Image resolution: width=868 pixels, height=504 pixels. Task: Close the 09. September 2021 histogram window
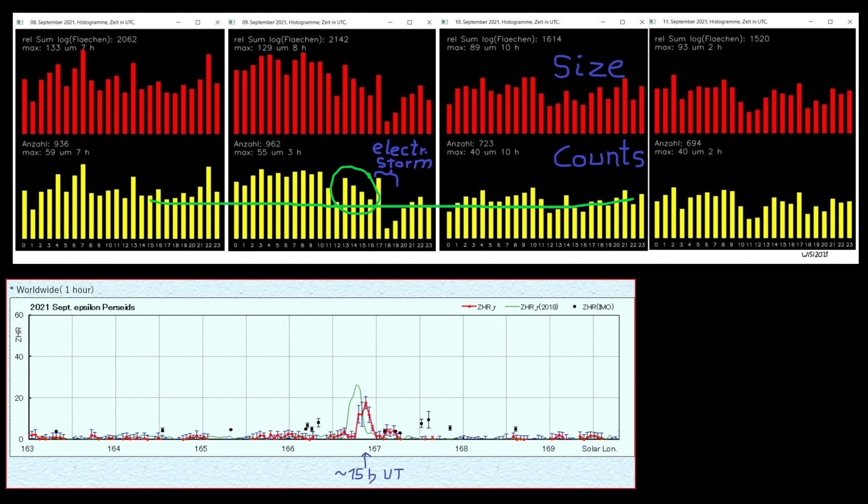tap(429, 22)
